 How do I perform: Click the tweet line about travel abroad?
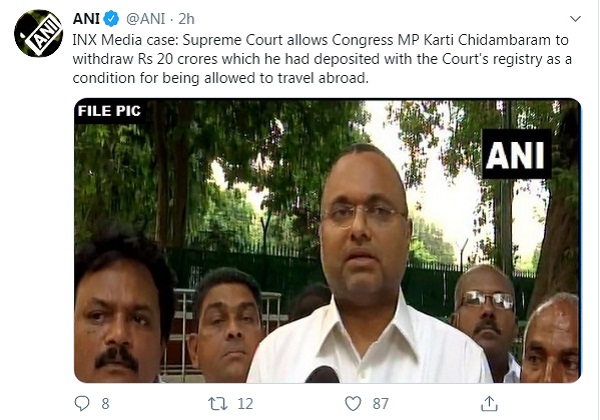click(220, 78)
